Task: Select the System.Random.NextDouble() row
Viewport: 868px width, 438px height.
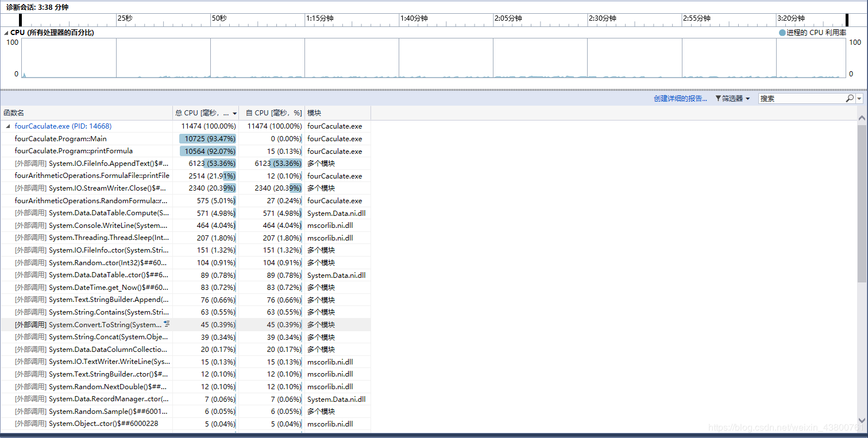Action: (185, 387)
